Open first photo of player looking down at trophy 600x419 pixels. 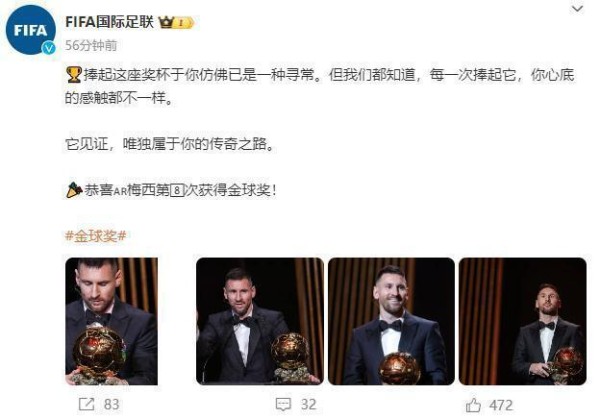click(x=111, y=321)
